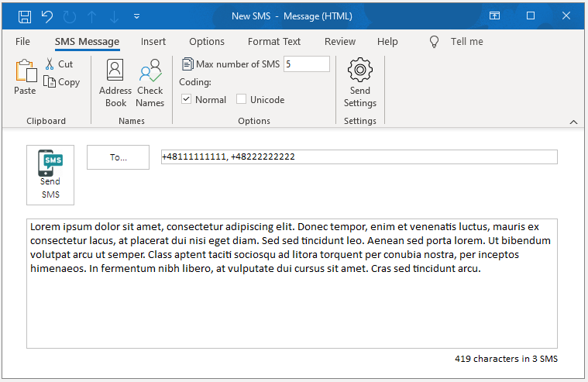The image size is (588, 382).
Task: Go to previous item arrow
Action: point(92,16)
